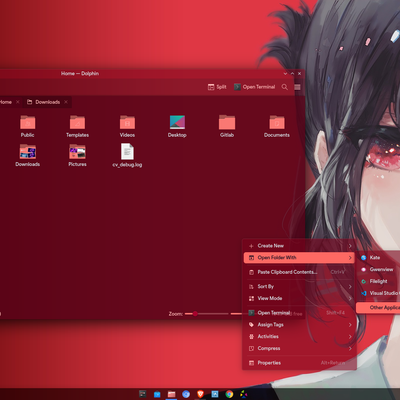
Task: Expand the Create New submenu
Action: click(299, 246)
